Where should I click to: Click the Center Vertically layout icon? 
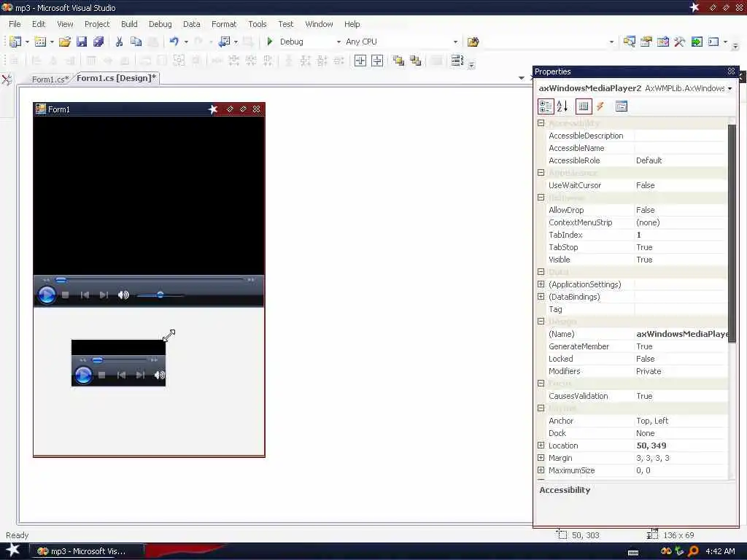tap(377, 61)
